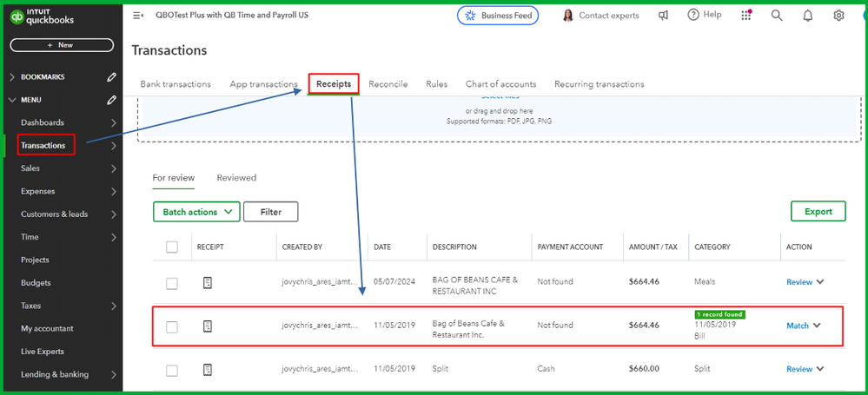The width and height of the screenshot is (868, 395).
Task: View receipt icon for $664.46 Match row
Action: click(x=208, y=326)
